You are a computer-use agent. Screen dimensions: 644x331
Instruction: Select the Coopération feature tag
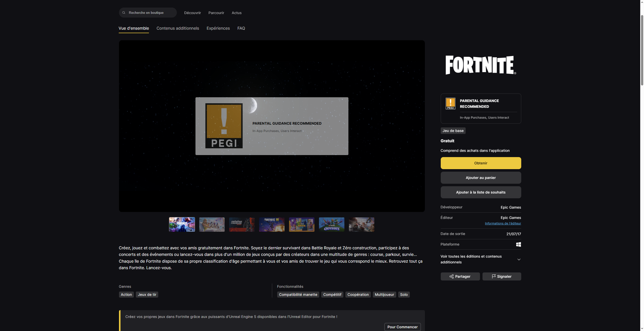(358, 295)
